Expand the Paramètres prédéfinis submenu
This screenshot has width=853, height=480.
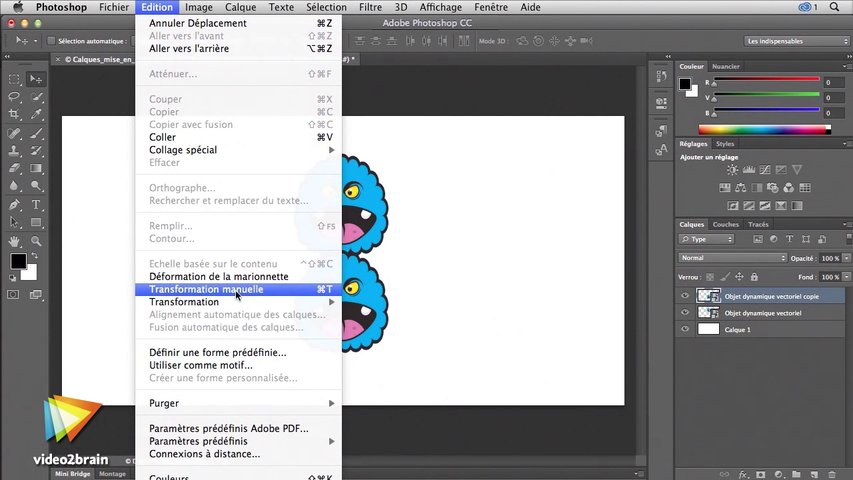pyautogui.click(x=238, y=441)
